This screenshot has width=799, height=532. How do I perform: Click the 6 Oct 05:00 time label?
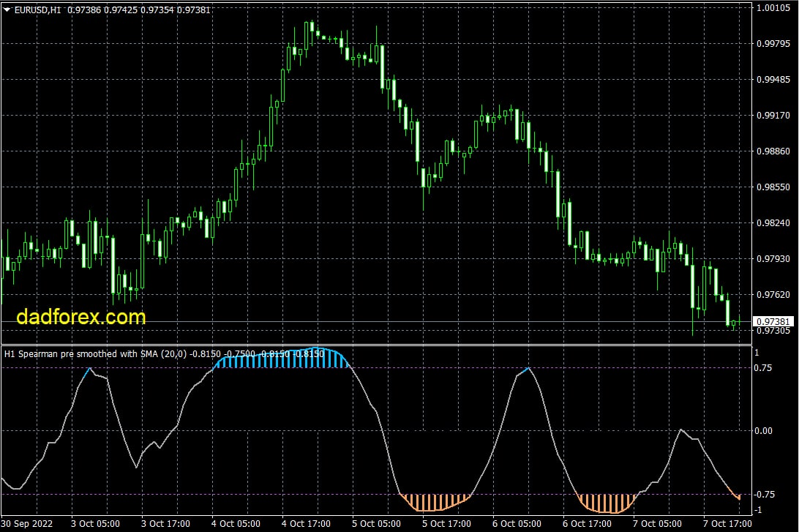point(517,524)
